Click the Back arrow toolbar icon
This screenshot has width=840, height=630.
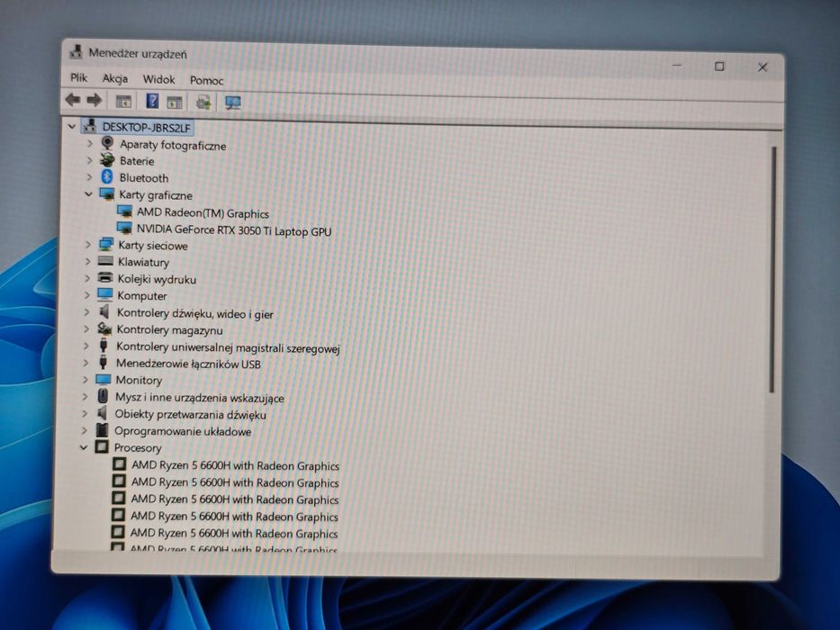tap(72, 100)
